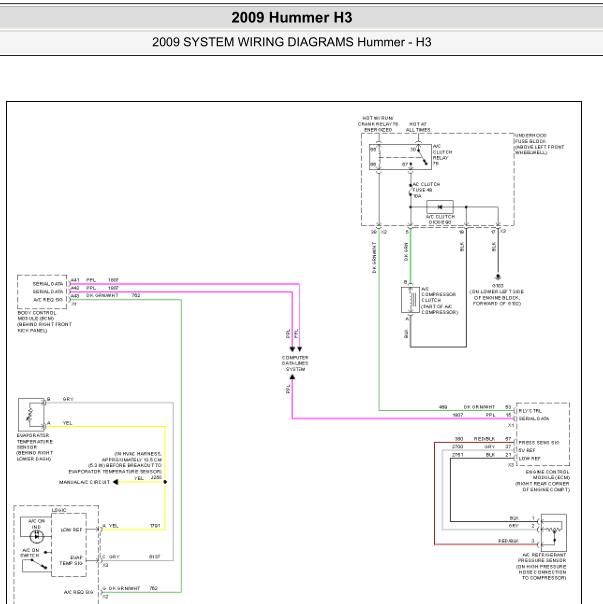Click the LOW REF pin 21 label on ECM
The height and width of the screenshot is (604, 603).
[x=529, y=458]
